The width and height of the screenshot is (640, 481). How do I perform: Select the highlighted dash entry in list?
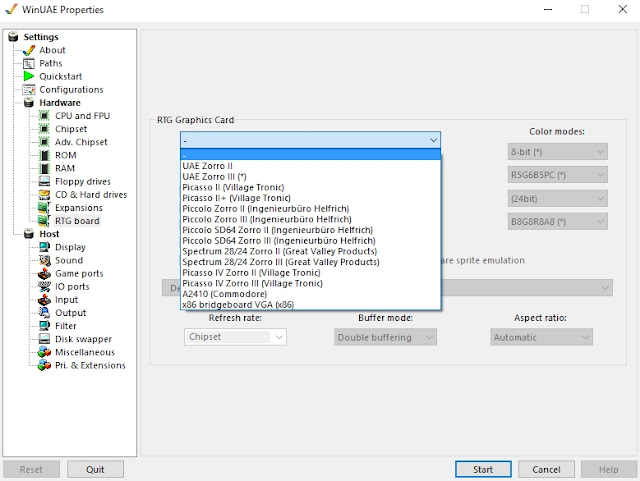[310, 155]
